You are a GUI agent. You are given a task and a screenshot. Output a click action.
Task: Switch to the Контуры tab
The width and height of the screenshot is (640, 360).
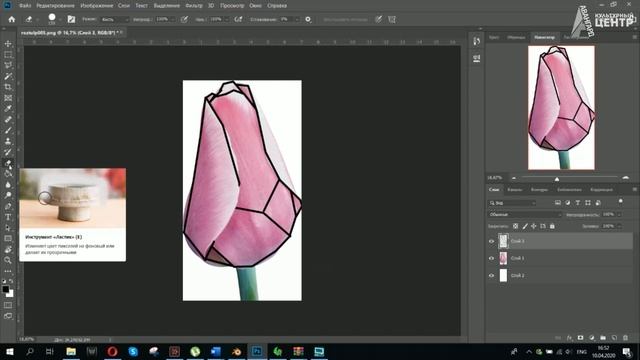pyautogui.click(x=539, y=190)
